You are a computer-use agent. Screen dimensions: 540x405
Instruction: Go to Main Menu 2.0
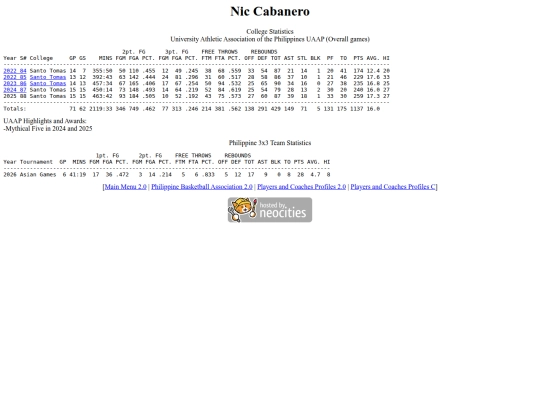(125, 187)
